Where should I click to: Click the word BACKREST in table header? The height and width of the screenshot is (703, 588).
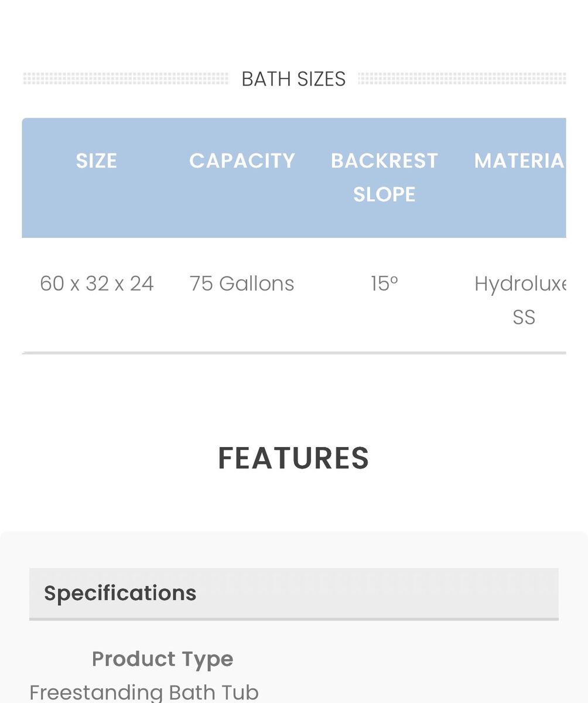384,161
